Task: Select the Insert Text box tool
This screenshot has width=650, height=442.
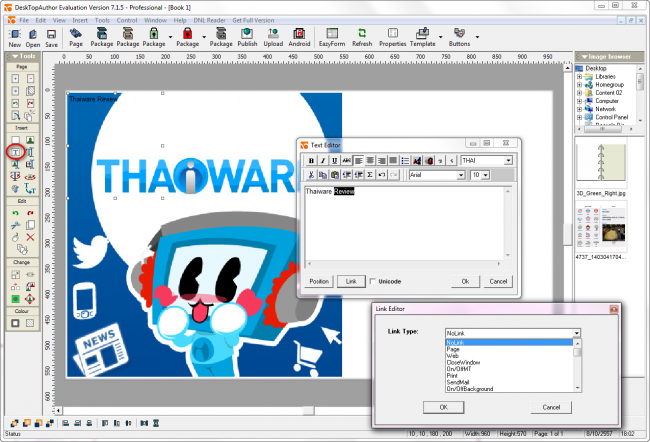Action: (15, 152)
